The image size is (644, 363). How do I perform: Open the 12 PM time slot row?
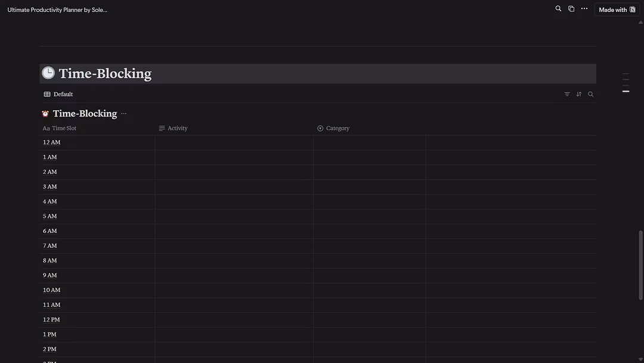pyautogui.click(x=52, y=320)
